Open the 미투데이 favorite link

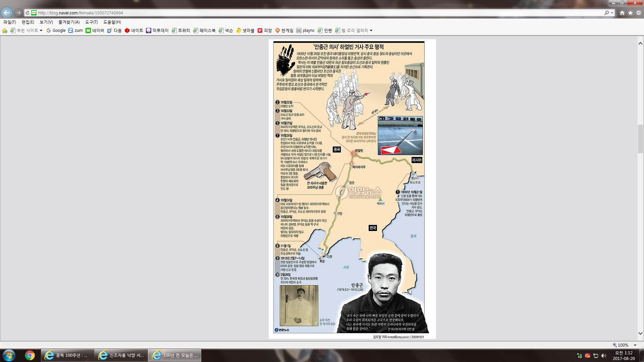pos(157,31)
